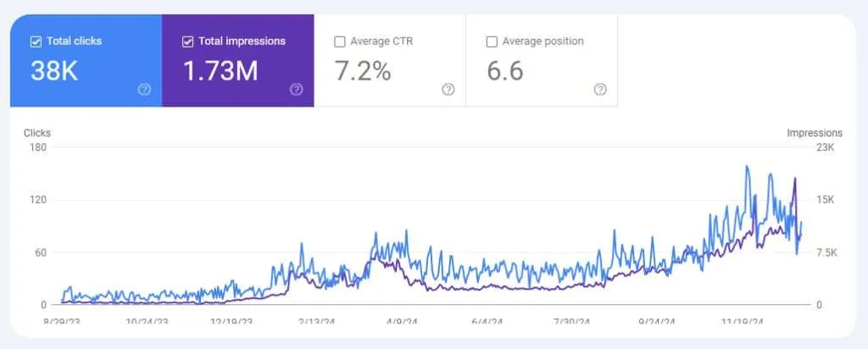Select the 7.2% average CTR figure
This screenshot has height=349, width=868.
click(x=362, y=72)
